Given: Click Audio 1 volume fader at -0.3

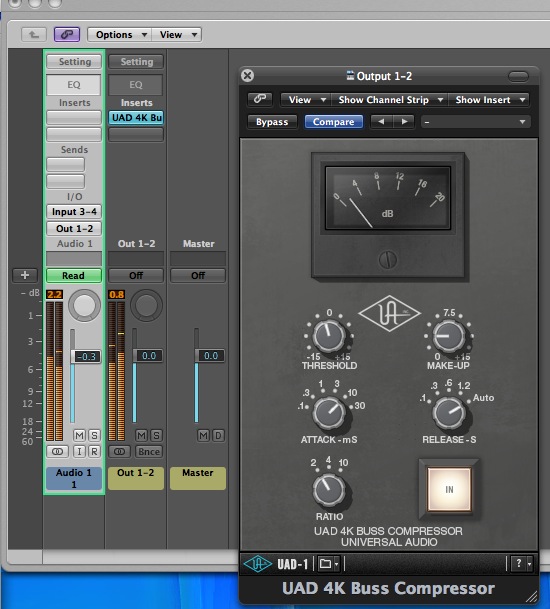Looking at the screenshot, I should 86,356.
